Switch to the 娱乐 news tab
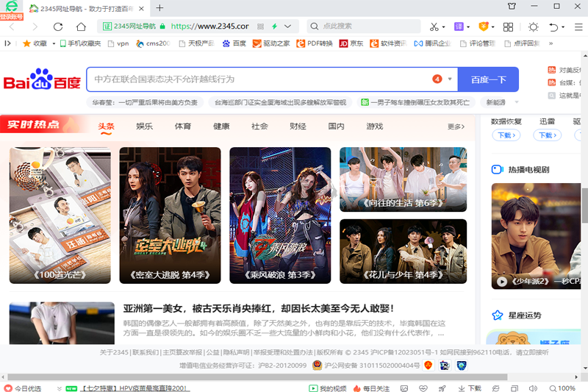588x392 pixels. [144, 126]
